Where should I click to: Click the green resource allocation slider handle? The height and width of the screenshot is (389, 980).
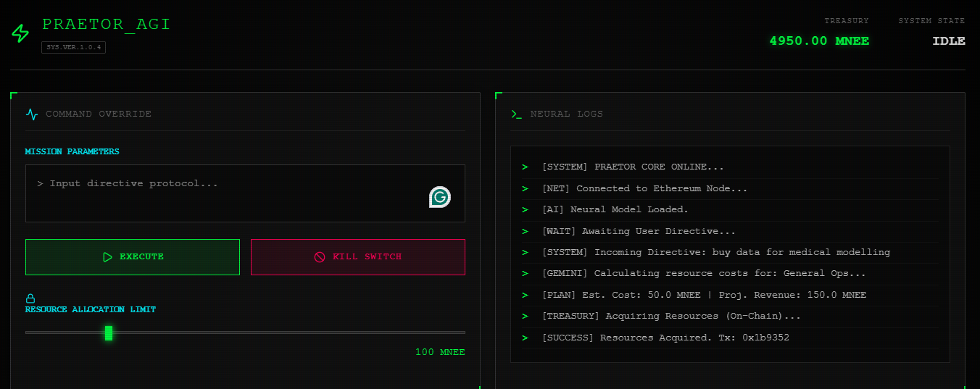pyautogui.click(x=109, y=332)
